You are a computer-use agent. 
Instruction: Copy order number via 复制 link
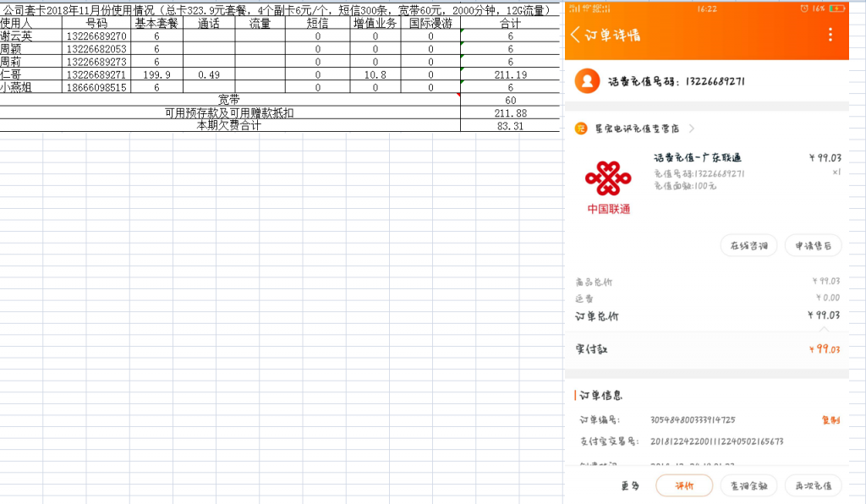coord(830,419)
